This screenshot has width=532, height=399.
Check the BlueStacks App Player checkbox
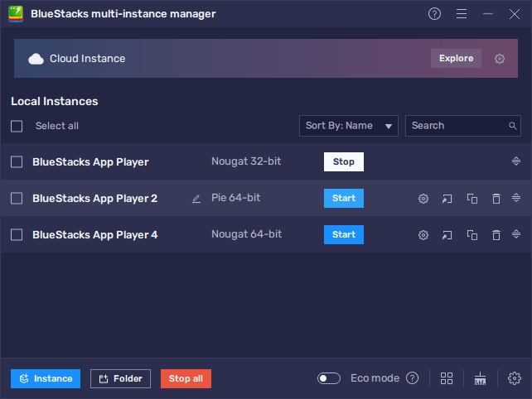coord(17,162)
